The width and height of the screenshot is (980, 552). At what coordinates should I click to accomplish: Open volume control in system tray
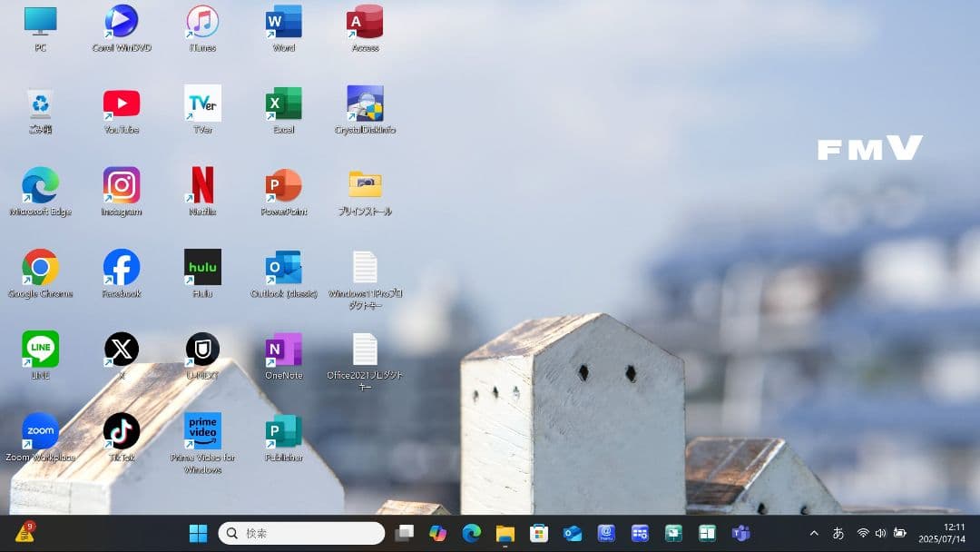pos(880,533)
